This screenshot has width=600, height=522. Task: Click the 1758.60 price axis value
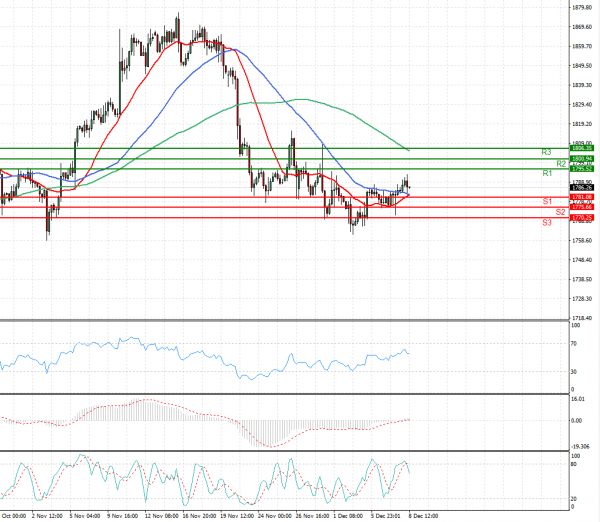pyautogui.click(x=582, y=240)
